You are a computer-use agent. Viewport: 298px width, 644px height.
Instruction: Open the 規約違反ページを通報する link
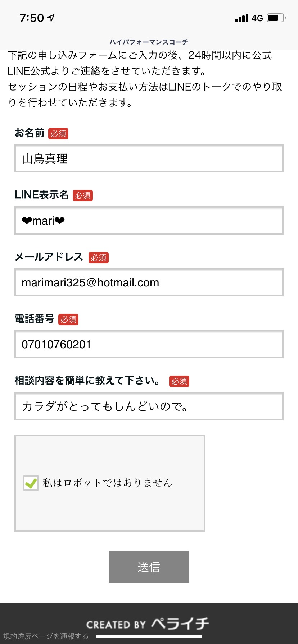tap(46, 636)
